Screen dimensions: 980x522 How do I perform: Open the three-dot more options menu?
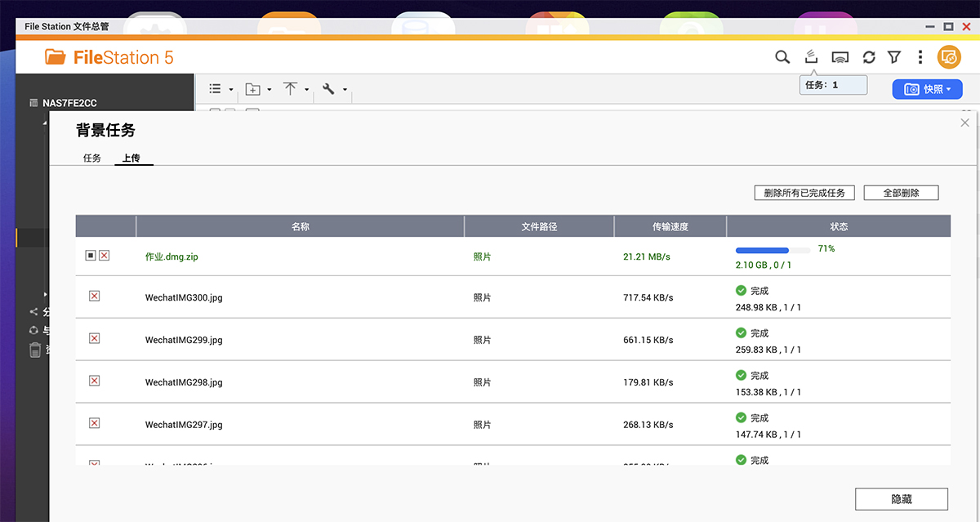(x=920, y=57)
